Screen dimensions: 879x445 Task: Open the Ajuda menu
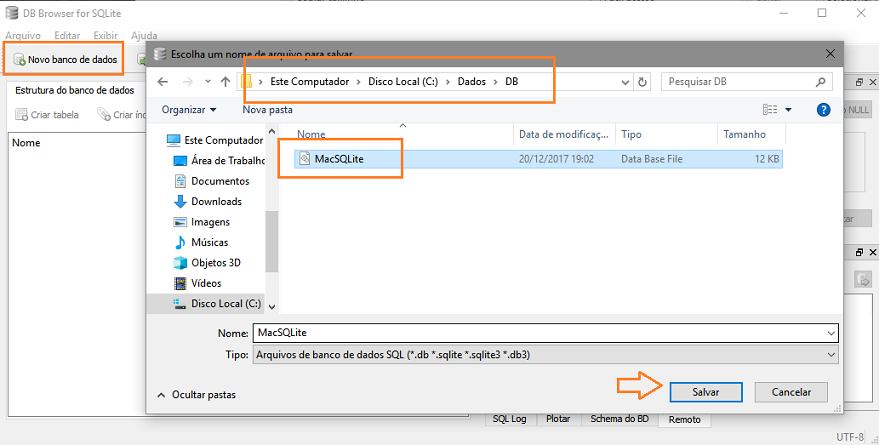pyautogui.click(x=144, y=35)
